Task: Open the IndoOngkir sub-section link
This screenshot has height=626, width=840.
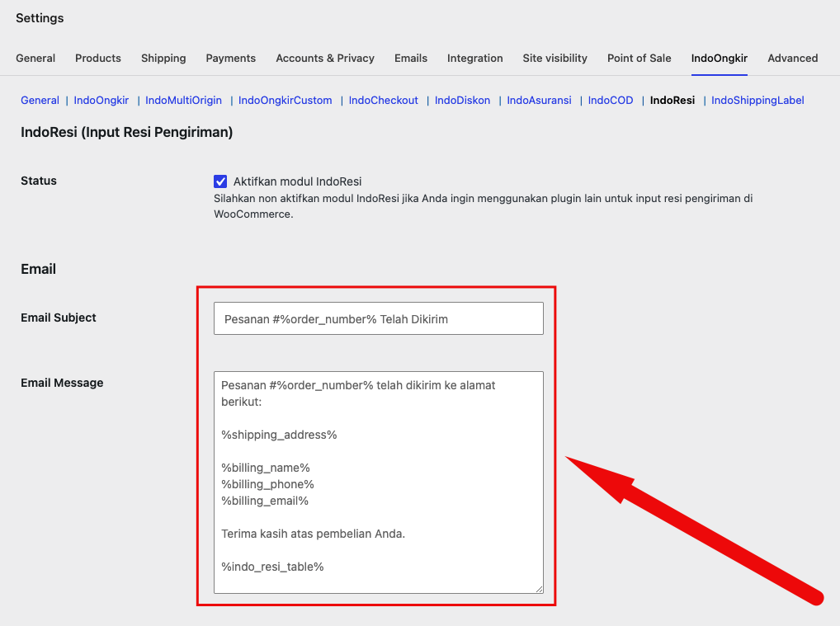Action: [101, 100]
